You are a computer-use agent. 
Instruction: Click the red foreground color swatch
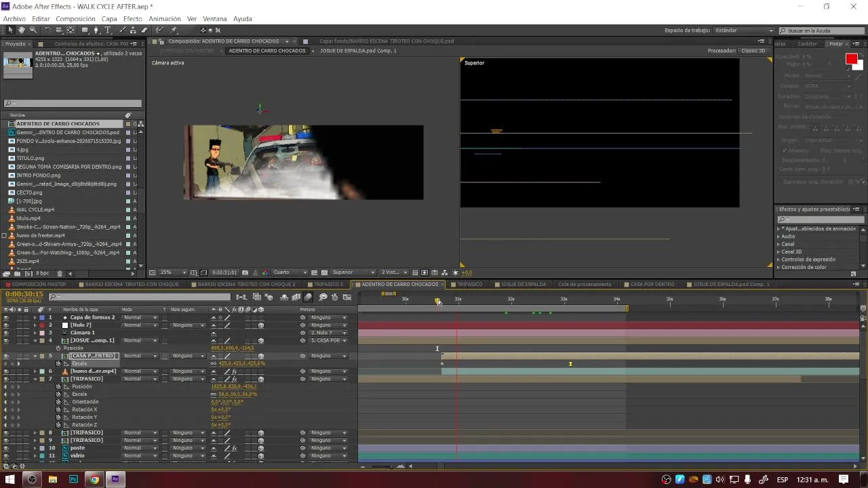pyautogui.click(x=851, y=60)
